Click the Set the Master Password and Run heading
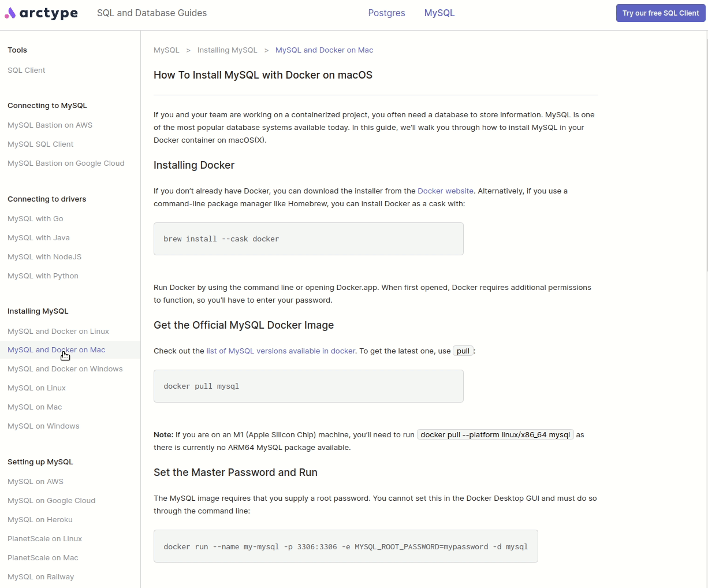708x588 pixels. [x=236, y=472]
